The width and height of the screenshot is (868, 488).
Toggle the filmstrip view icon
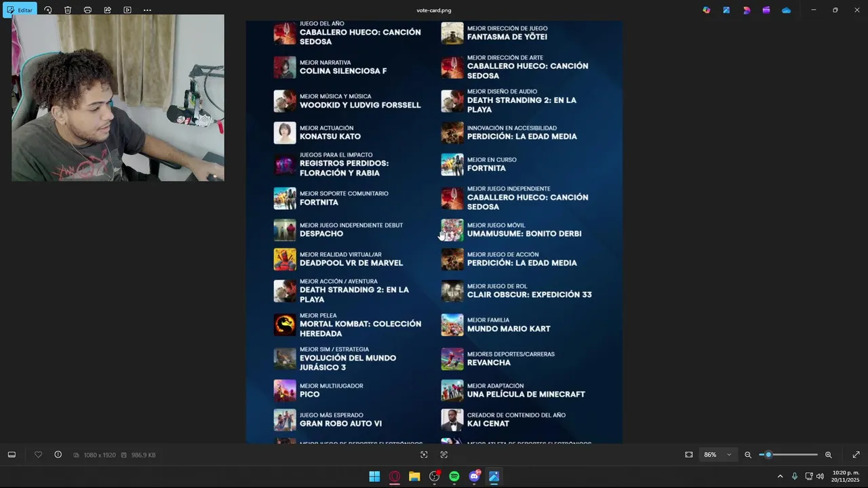point(12,455)
